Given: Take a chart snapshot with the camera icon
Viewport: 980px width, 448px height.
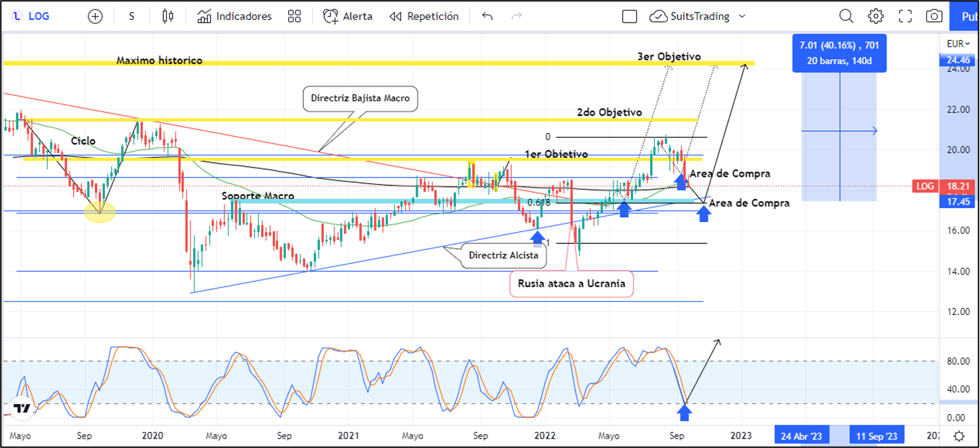Looking at the screenshot, I should tap(934, 16).
